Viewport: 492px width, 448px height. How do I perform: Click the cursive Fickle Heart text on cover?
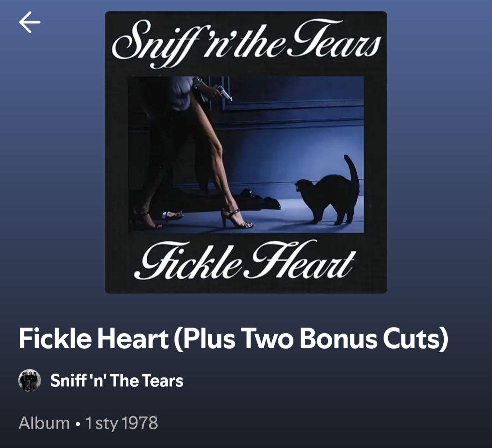(x=245, y=261)
